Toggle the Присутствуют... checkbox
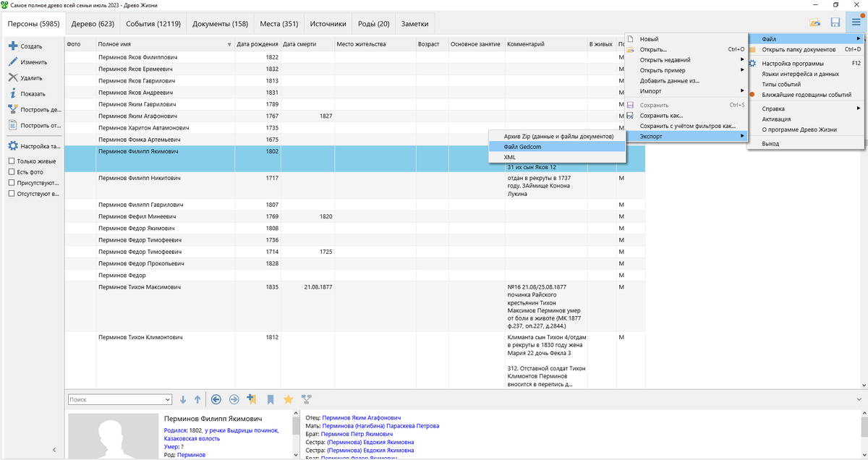Image resolution: width=868 pixels, height=460 pixels. click(11, 183)
